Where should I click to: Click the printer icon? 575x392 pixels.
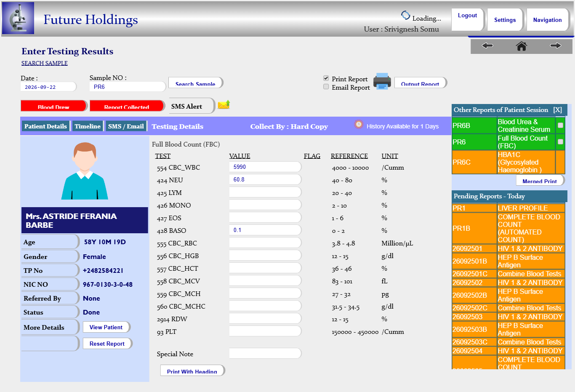[x=382, y=81]
